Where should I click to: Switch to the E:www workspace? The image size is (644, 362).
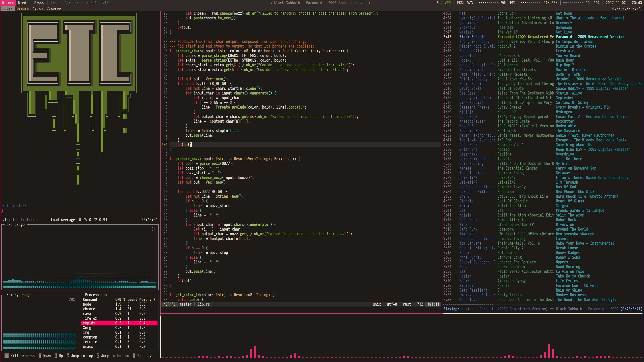[x=39, y=3]
